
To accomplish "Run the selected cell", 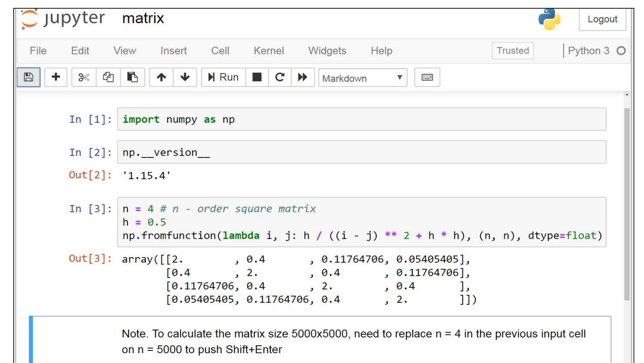I will coord(223,77).
